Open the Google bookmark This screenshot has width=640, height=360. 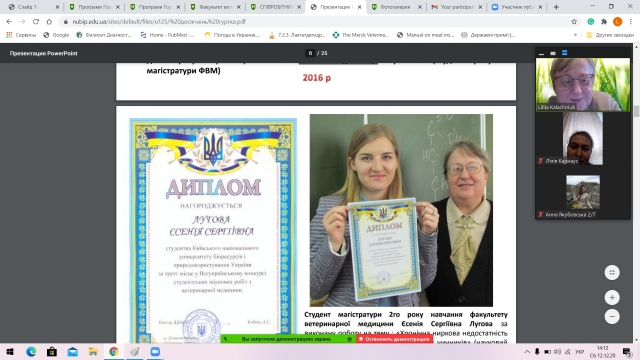point(56,35)
